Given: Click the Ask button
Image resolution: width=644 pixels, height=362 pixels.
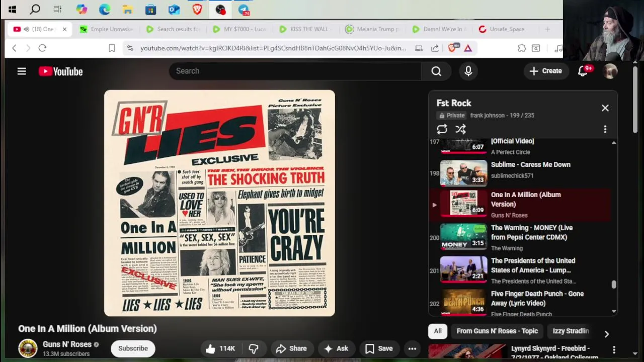Looking at the screenshot, I should point(336,348).
